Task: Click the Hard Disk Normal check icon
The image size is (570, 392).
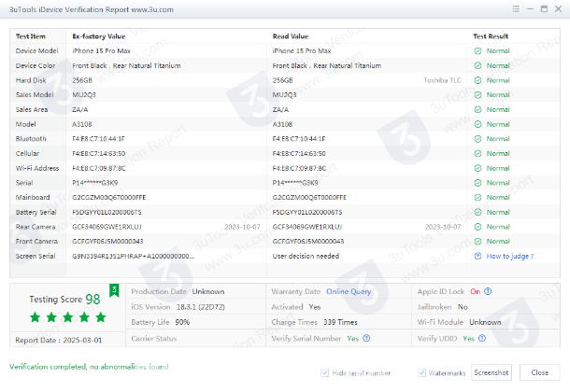Action: click(477, 80)
